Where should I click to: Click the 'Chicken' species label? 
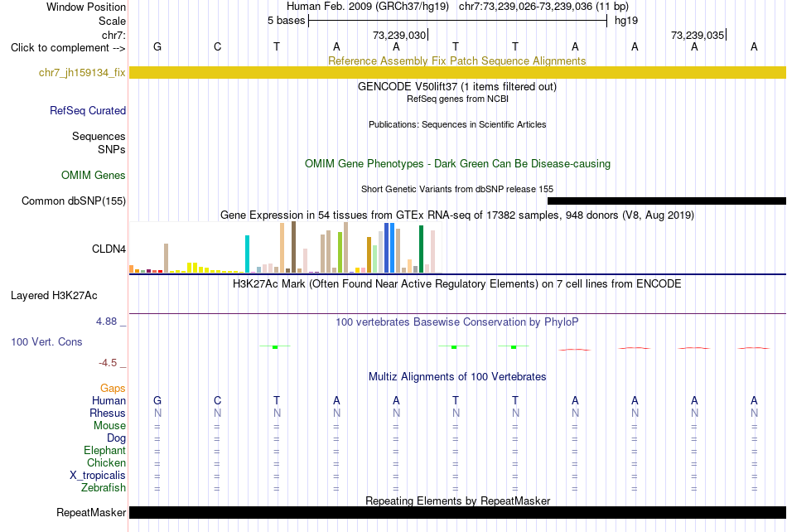(106, 462)
